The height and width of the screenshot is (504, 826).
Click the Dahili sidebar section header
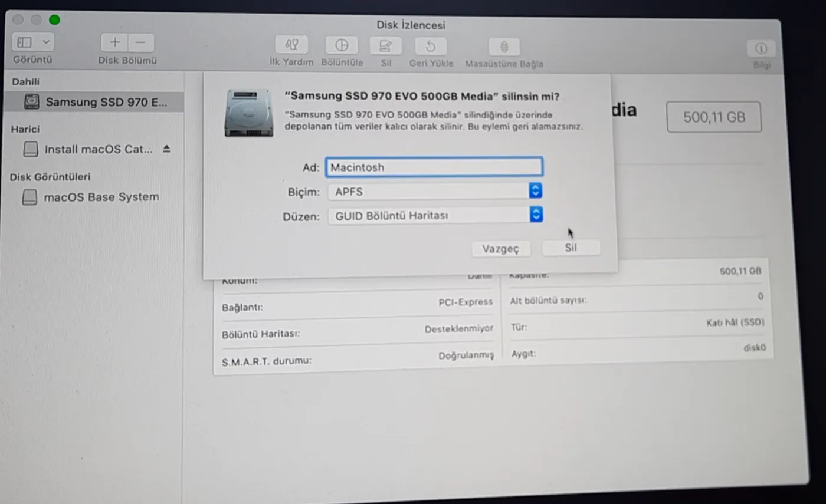pos(25,82)
